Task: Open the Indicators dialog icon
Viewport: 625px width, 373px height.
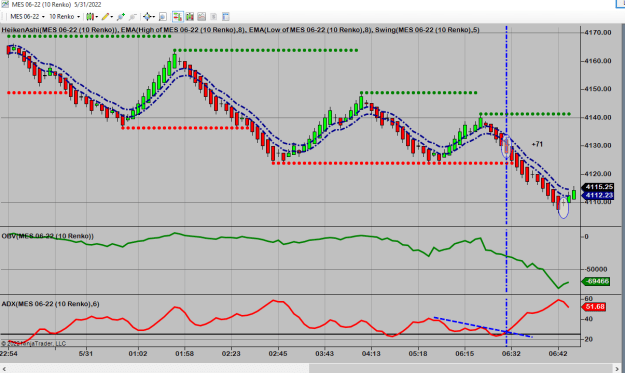Action: (x=202, y=17)
